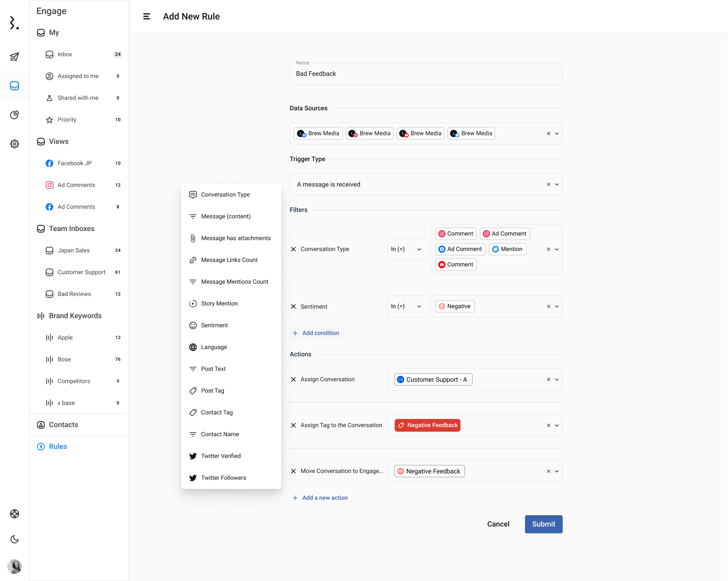Screen dimensions: 728x581
Task: Toggle dark mode moon icon
Action: [15, 539]
